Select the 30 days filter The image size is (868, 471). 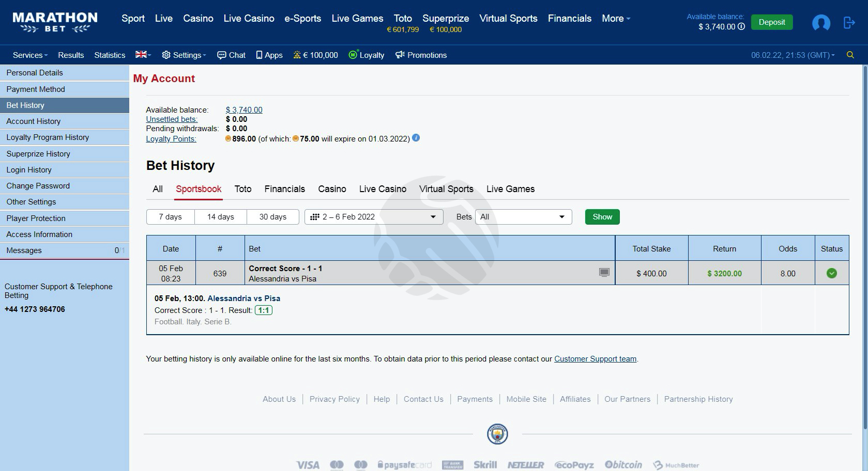click(x=273, y=217)
